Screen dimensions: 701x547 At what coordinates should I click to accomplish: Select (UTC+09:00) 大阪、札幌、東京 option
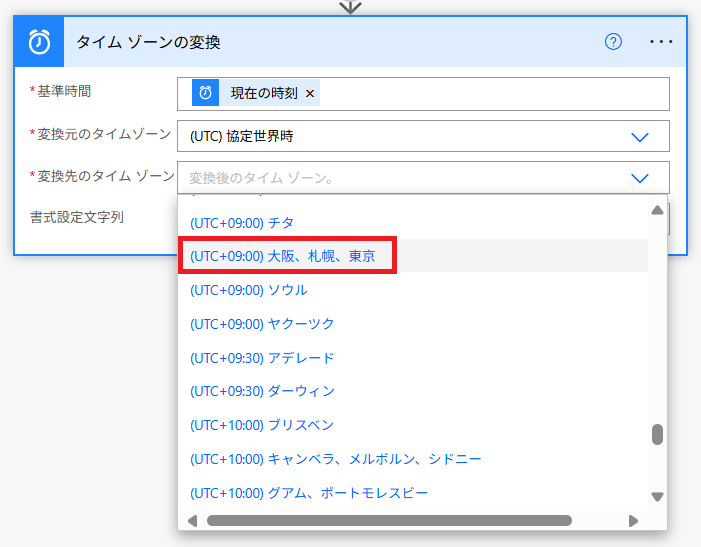click(x=283, y=256)
